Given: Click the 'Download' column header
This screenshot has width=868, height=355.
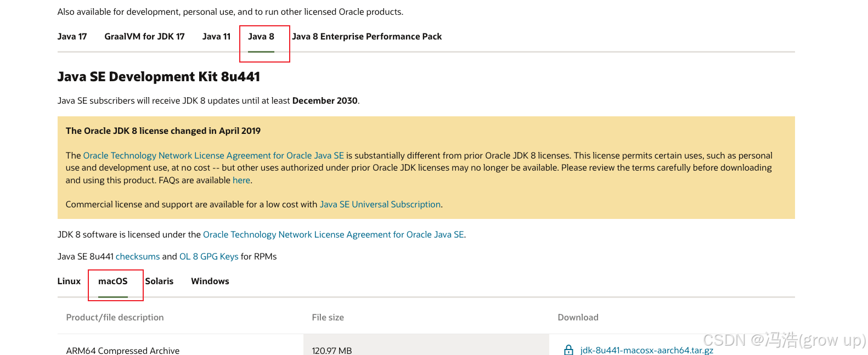Looking at the screenshot, I should tap(578, 318).
